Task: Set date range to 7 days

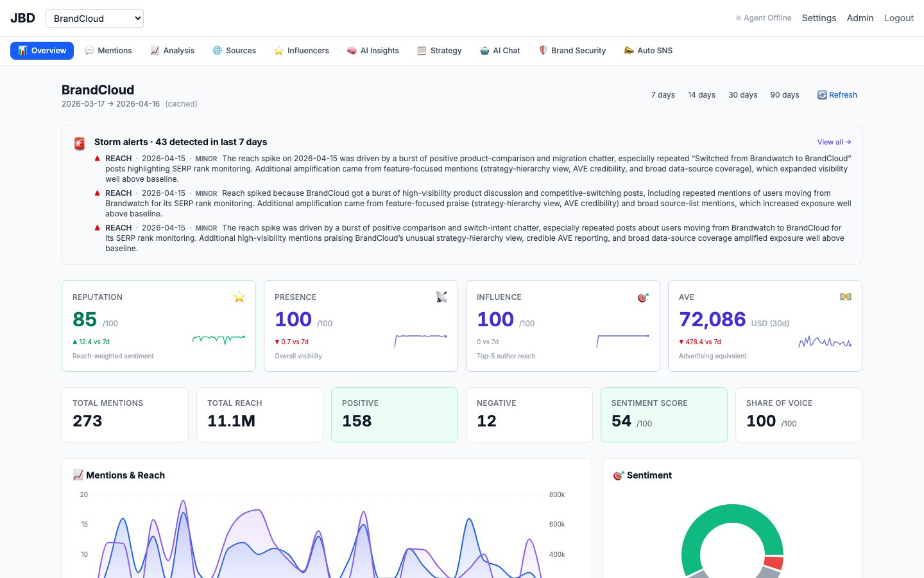Action: point(663,95)
